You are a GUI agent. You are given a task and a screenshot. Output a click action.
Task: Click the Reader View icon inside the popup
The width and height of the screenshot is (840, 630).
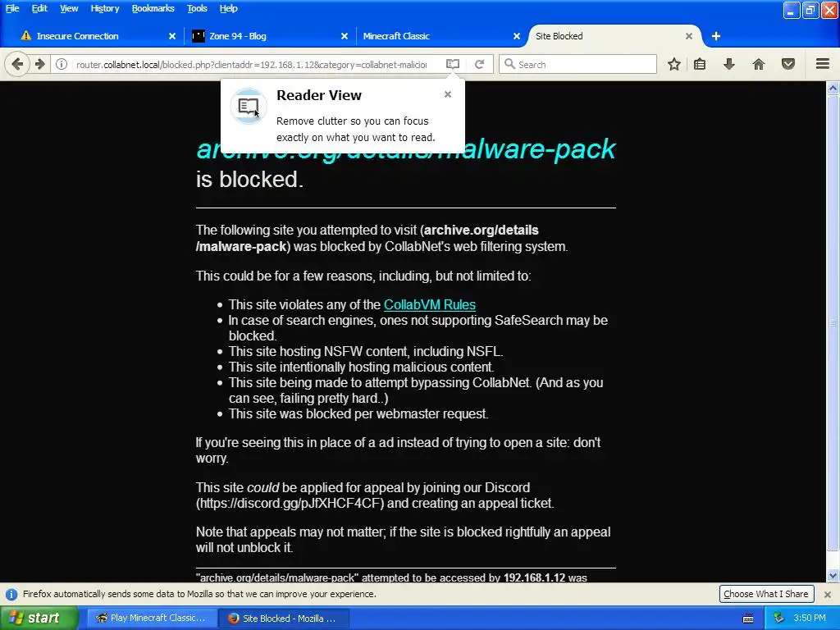249,106
